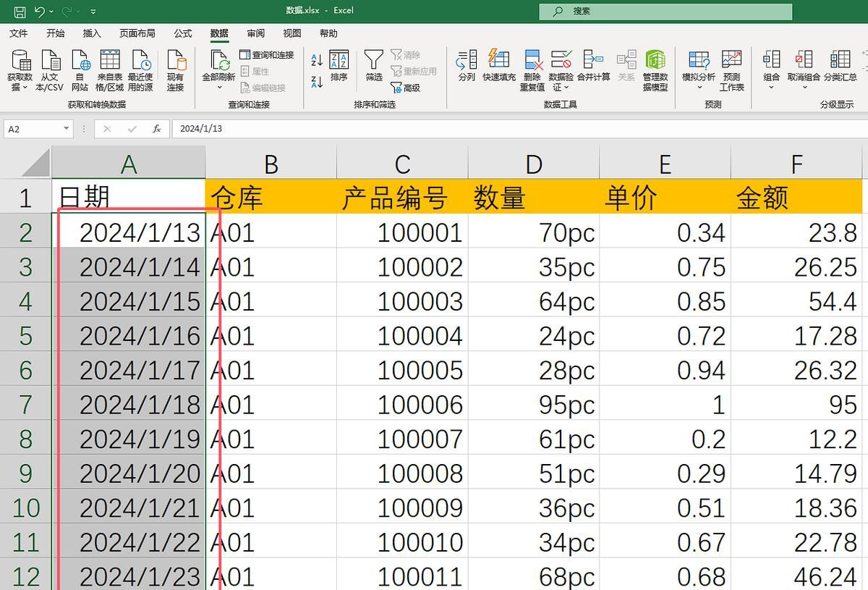Click the select-all corner triangle
868x590 pixels.
point(36,163)
